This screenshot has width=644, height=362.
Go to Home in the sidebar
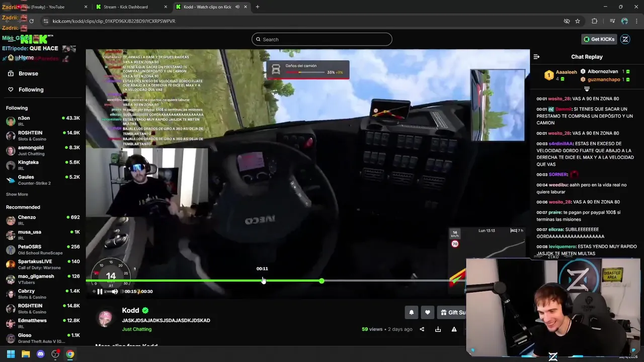(26, 58)
